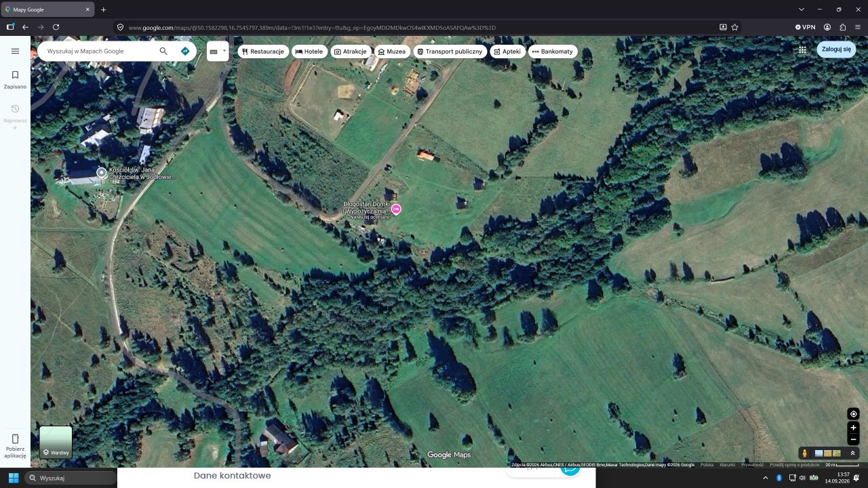Open the Google apps grid
Viewport: 868px width, 488px height.
coord(802,49)
